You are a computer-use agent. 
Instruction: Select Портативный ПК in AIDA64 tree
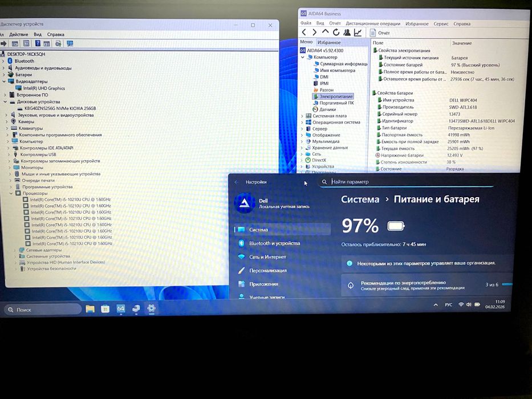click(334, 103)
